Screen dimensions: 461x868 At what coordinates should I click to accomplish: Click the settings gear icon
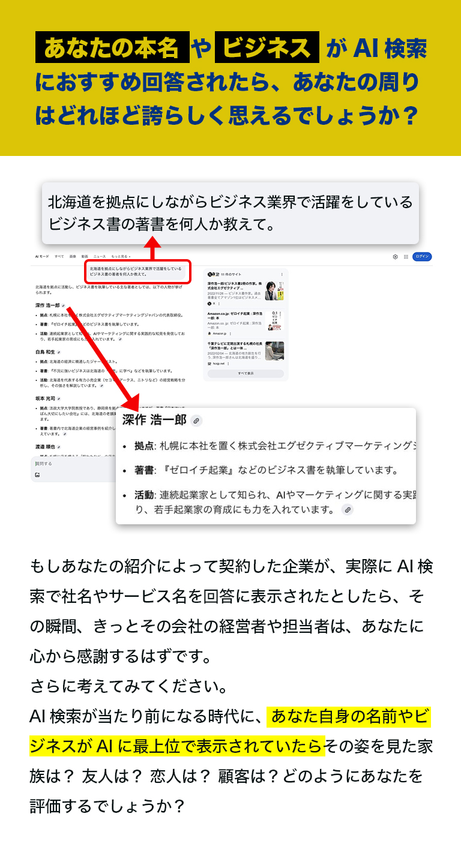[x=396, y=256]
